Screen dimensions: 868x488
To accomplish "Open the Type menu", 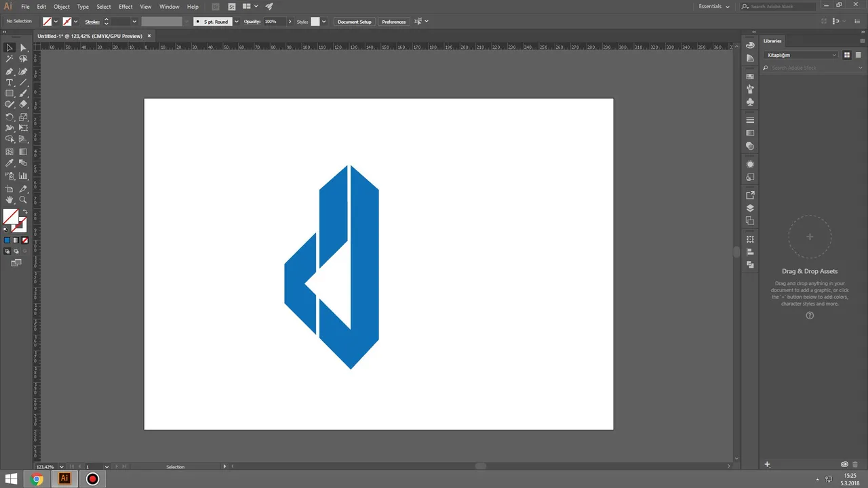I will click(x=83, y=7).
